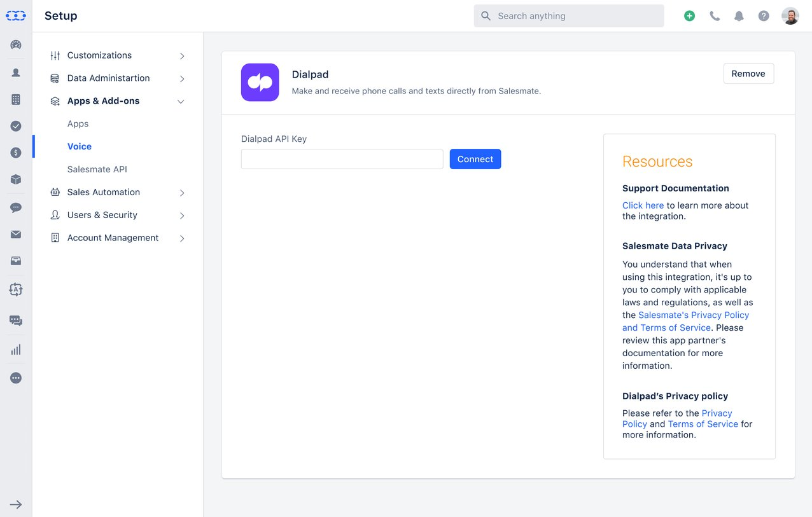Open the phone dialer icon in header
This screenshot has width=812, height=517.
(x=715, y=16)
